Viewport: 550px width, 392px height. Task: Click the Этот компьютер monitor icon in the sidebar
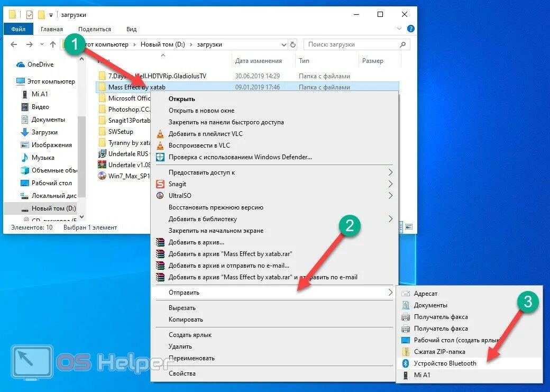click(21, 81)
